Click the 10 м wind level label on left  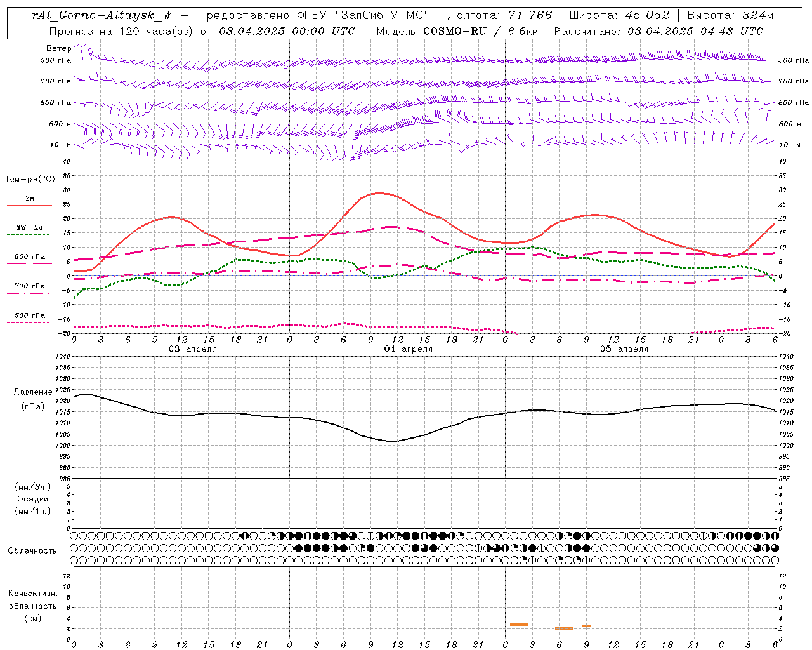pyautogui.click(x=60, y=145)
